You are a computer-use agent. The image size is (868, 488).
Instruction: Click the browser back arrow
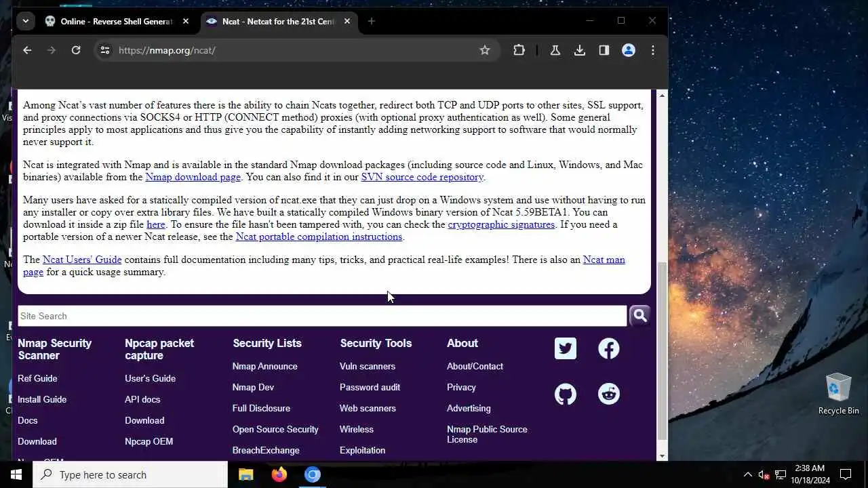tap(27, 50)
